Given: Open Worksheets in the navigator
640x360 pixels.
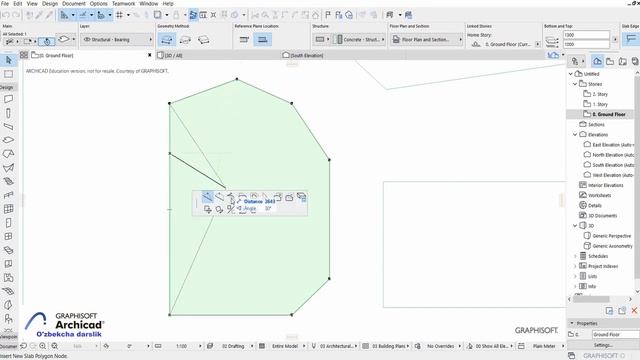Looking at the screenshot, I should pyautogui.click(x=596, y=196).
